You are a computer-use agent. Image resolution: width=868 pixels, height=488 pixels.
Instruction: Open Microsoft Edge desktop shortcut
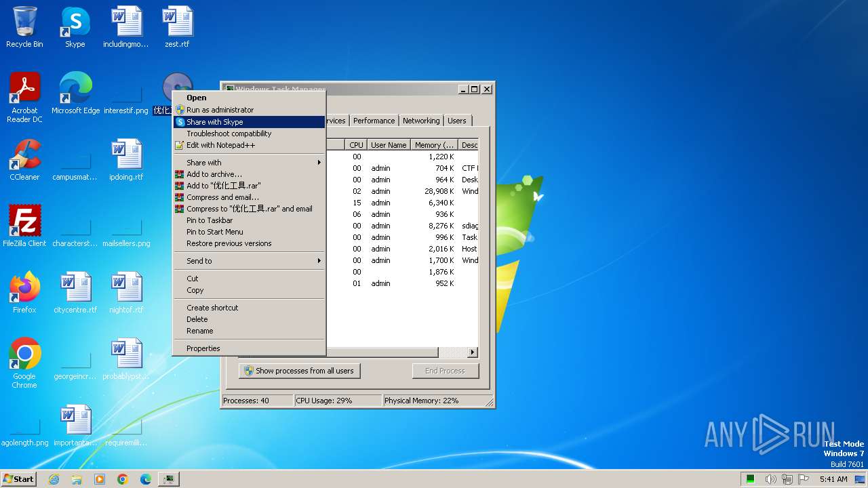click(75, 94)
